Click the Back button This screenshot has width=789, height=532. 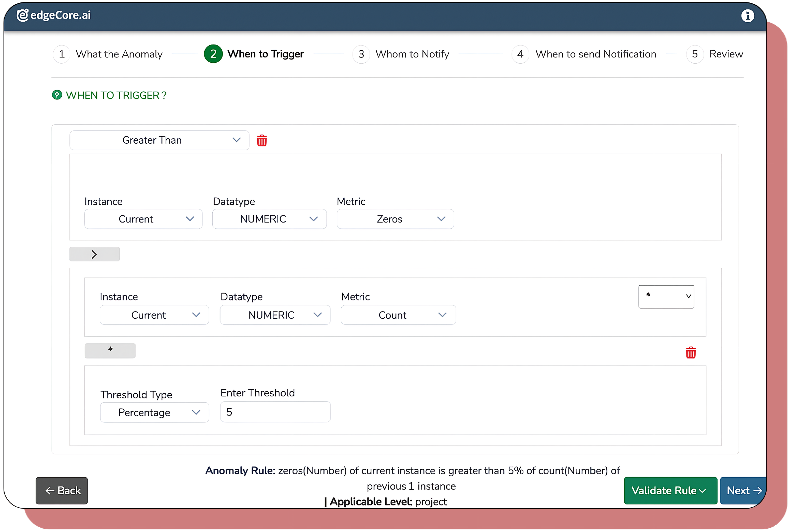(x=62, y=491)
